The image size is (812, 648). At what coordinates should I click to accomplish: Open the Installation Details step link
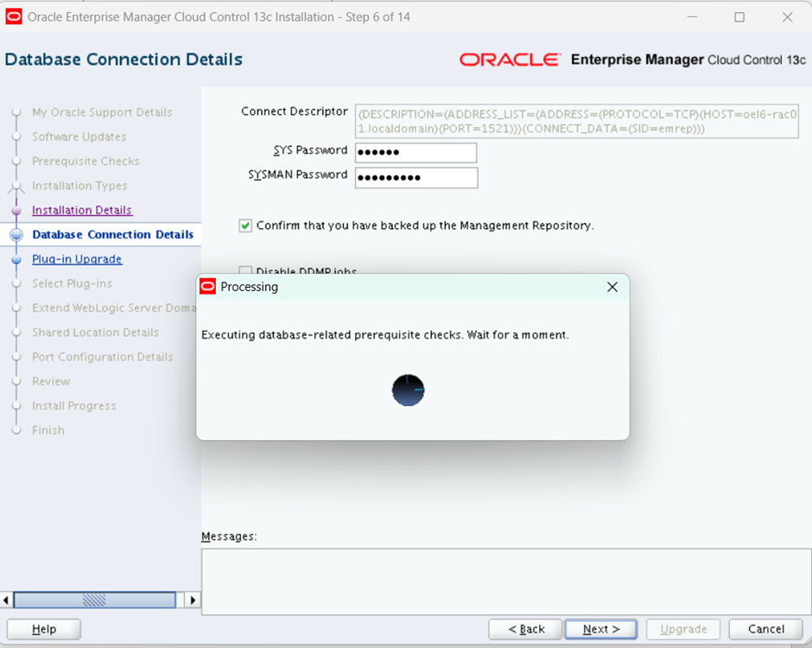pos(82,210)
